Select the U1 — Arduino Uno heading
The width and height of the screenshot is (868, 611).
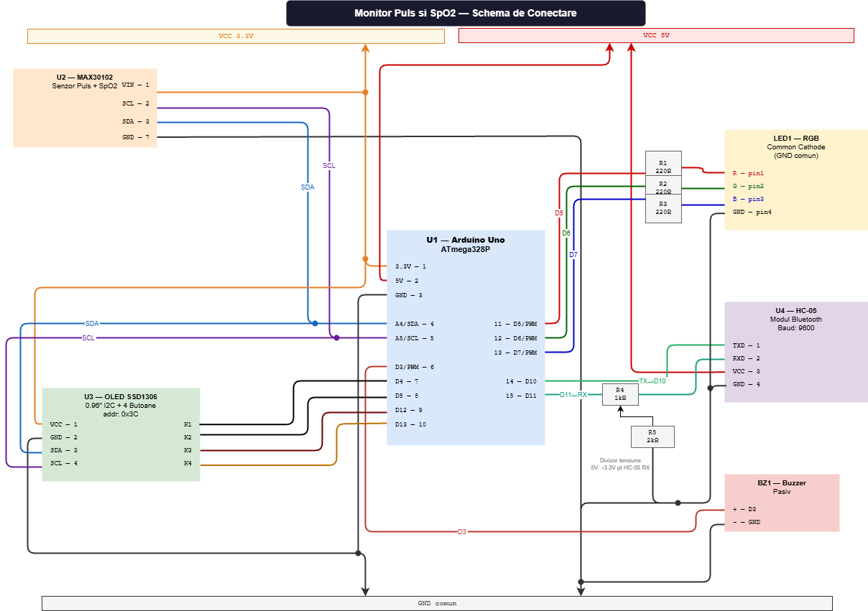tap(466, 240)
